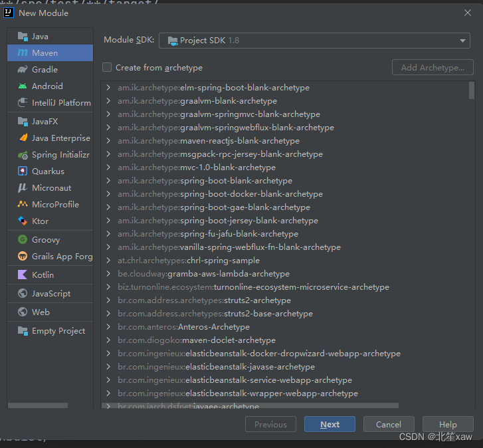The width and height of the screenshot is (483, 448).
Task: Select spring-boot-blank-archetype row
Action: pos(288,181)
